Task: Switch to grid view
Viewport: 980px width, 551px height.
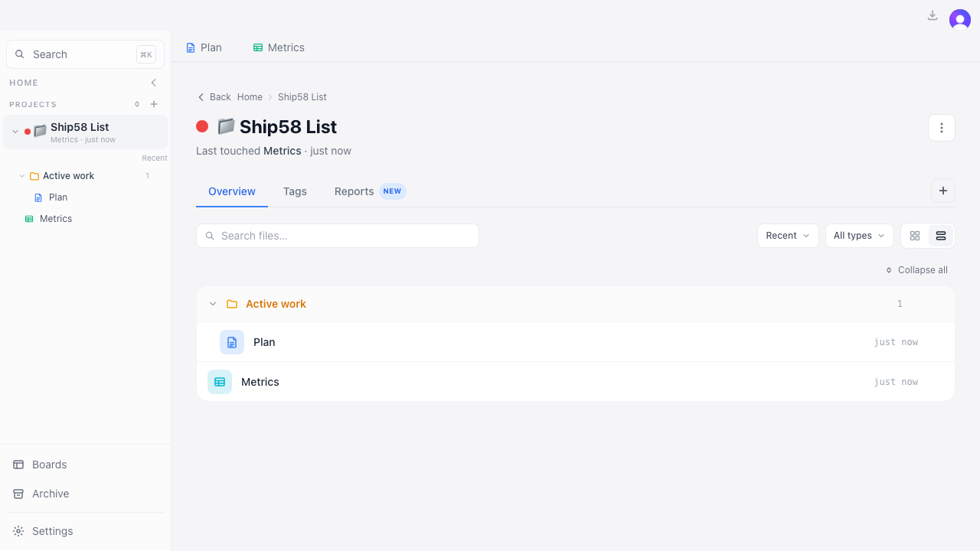Action: [x=915, y=236]
